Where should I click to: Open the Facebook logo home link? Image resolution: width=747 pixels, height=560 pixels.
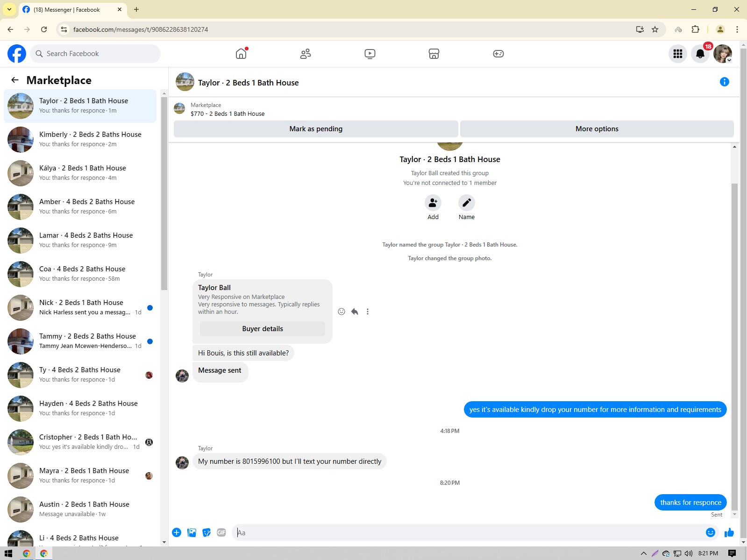pyautogui.click(x=17, y=54)
